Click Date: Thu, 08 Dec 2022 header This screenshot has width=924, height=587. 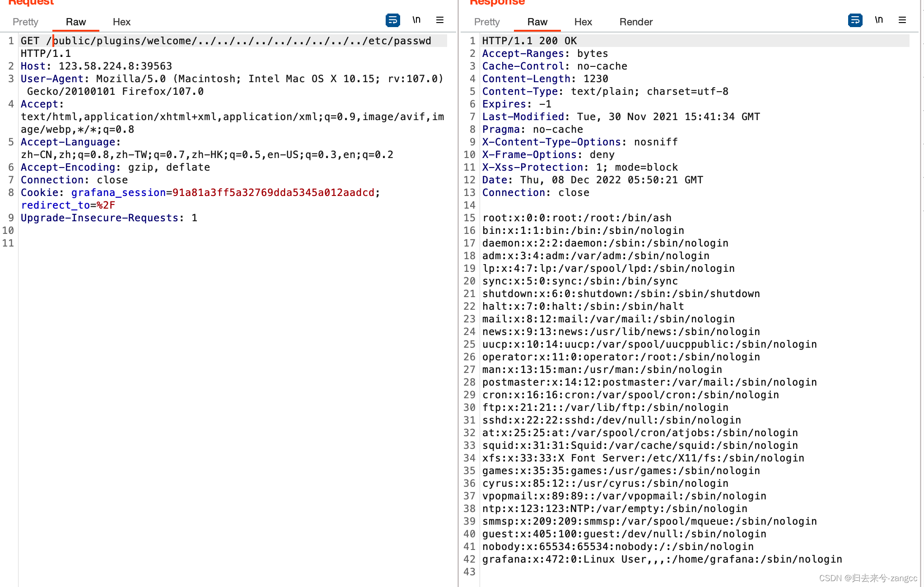coord(593,180)
